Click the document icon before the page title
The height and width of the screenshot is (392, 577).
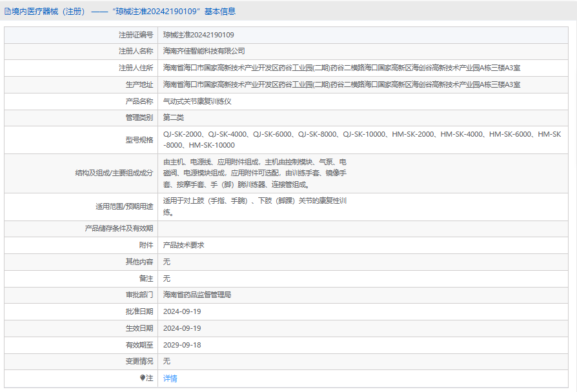[x=7, y=11]
